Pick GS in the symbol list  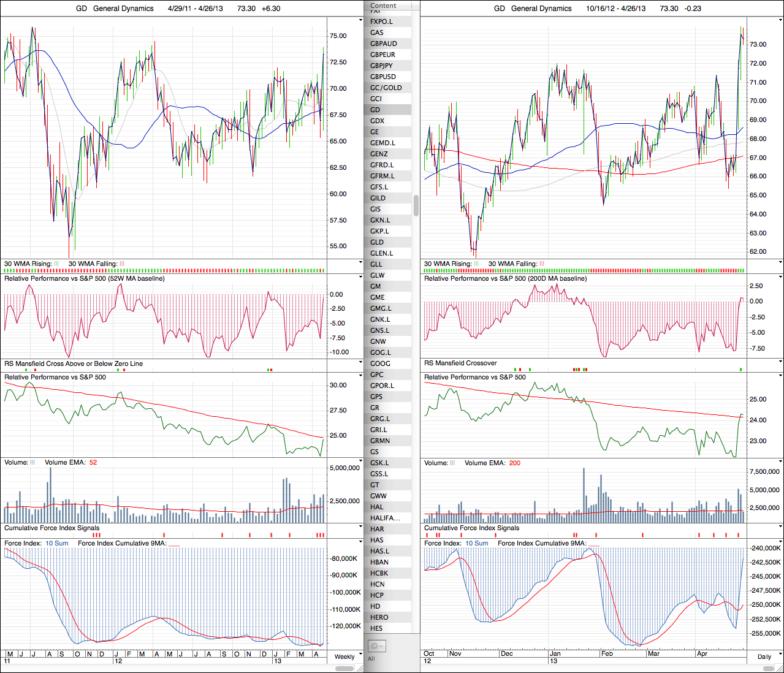375,452
